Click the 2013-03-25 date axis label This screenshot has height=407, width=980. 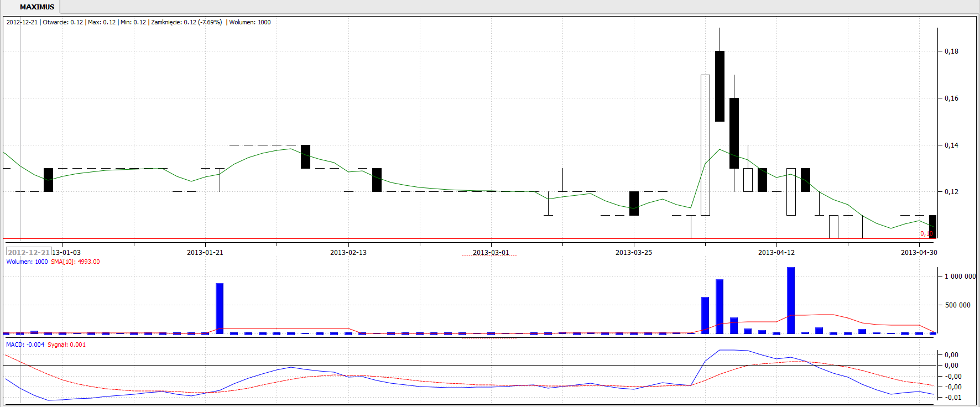[633, 253]
